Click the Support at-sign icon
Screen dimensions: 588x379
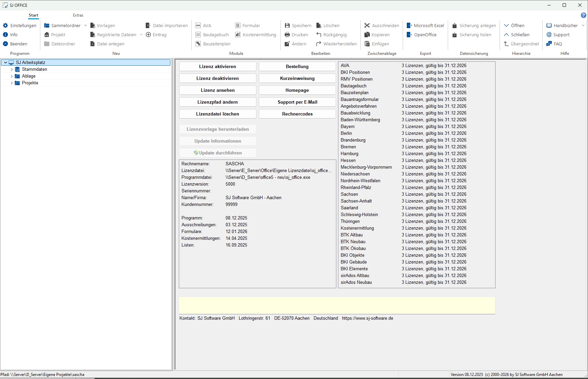(549, 35)
